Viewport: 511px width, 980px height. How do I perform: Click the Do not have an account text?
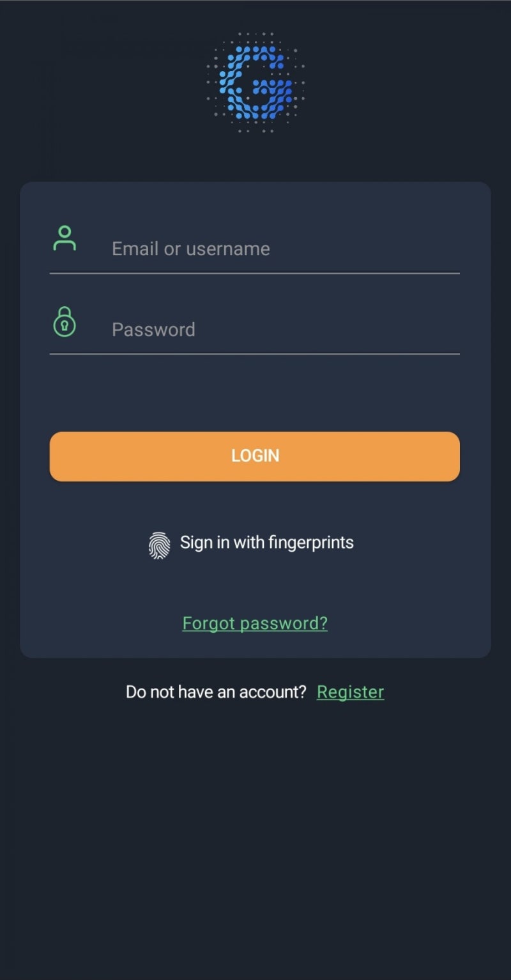[x=215, y=691]
